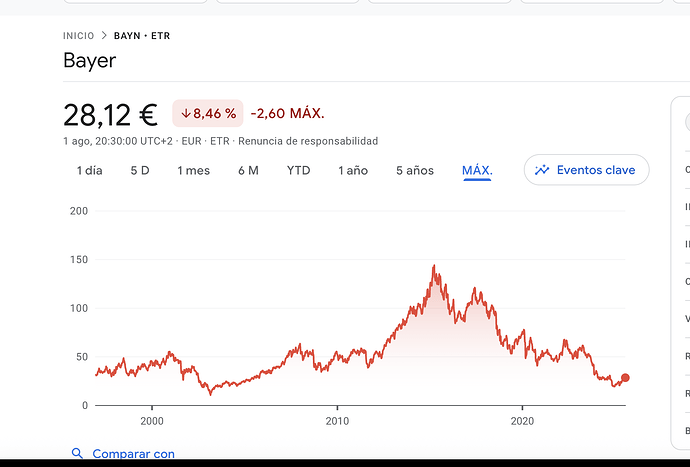
Task: Show the 1 mes chart range
Action: coord(194,170)
